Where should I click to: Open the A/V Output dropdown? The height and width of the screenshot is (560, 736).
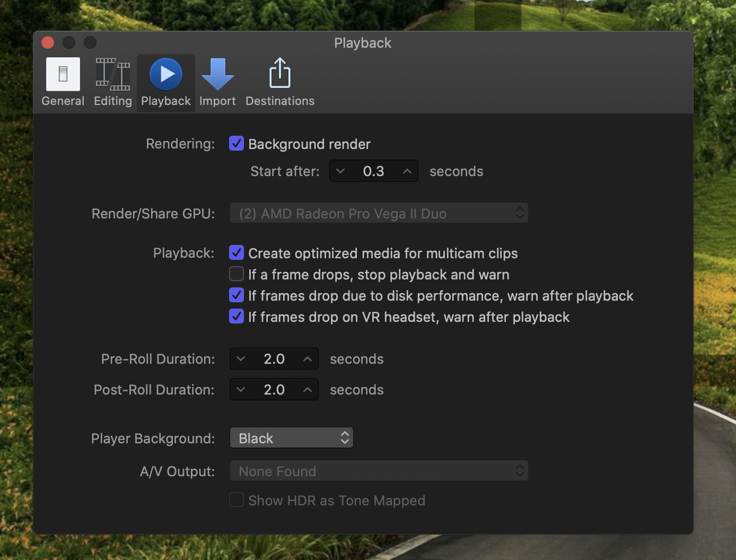click(379, 471)
